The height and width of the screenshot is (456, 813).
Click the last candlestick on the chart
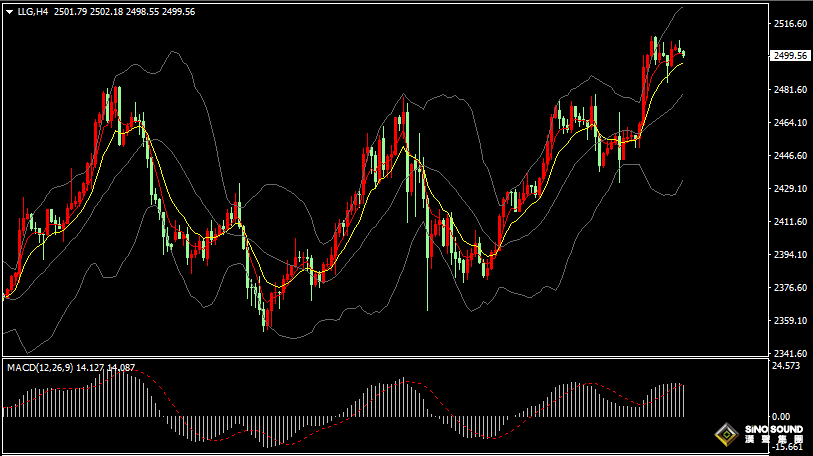pyautogui.click(x=683, y=54)
